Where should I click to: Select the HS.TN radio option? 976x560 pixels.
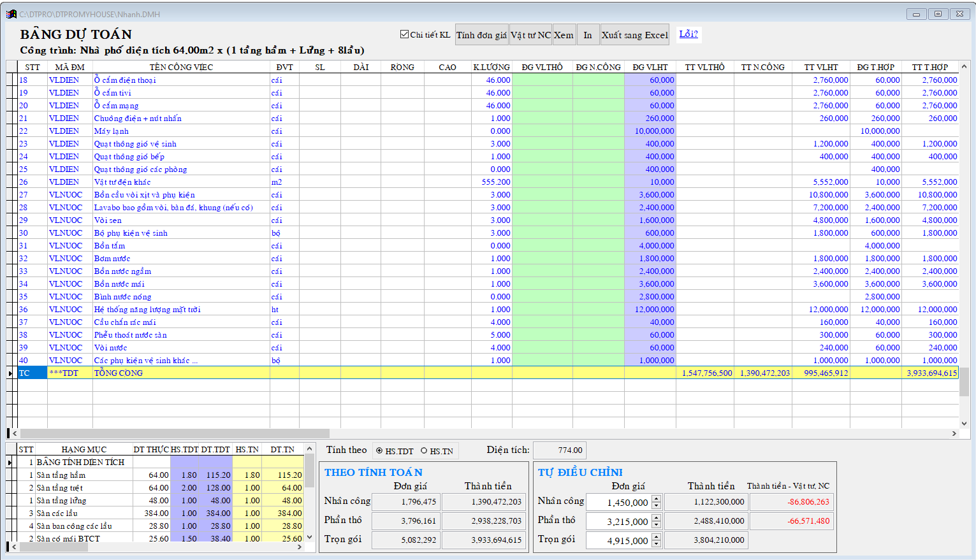point(424,451)
